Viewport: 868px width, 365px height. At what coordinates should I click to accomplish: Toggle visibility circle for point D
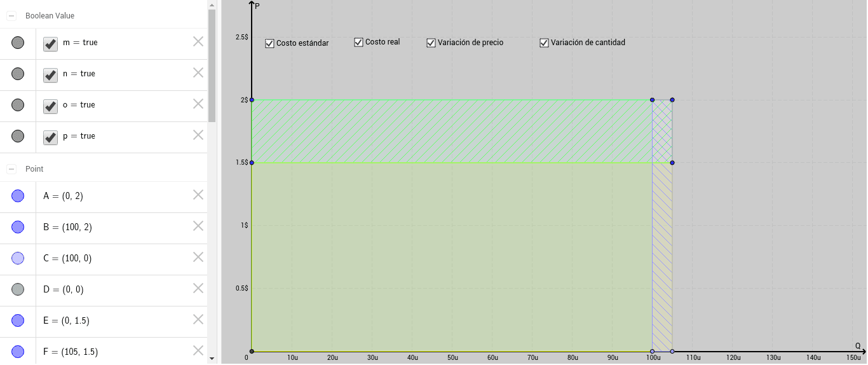(18, 289)
